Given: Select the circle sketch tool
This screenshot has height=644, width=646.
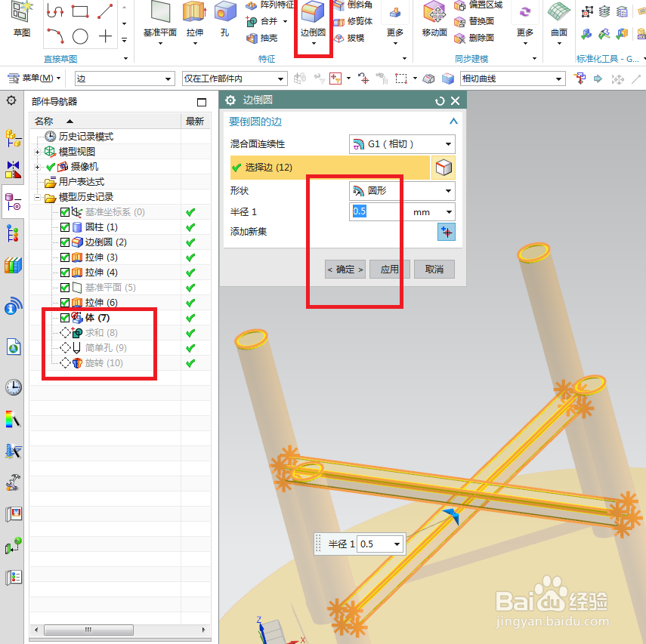Looking at the screenshot, I should point(80,37).
